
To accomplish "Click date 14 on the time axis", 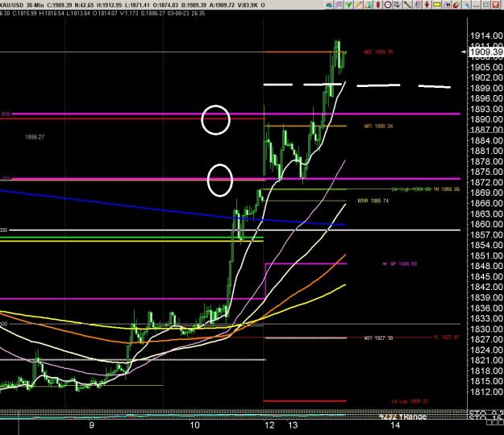I will 395,425.
